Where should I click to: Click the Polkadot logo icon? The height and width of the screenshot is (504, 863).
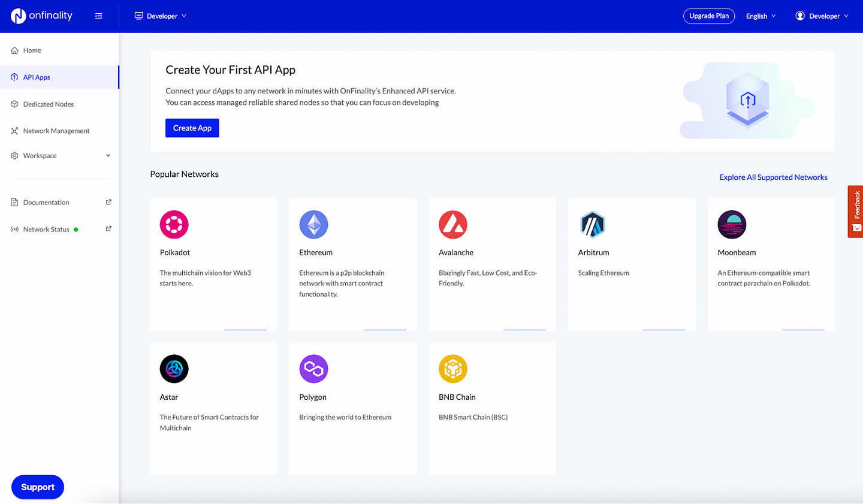click(174, 225)
